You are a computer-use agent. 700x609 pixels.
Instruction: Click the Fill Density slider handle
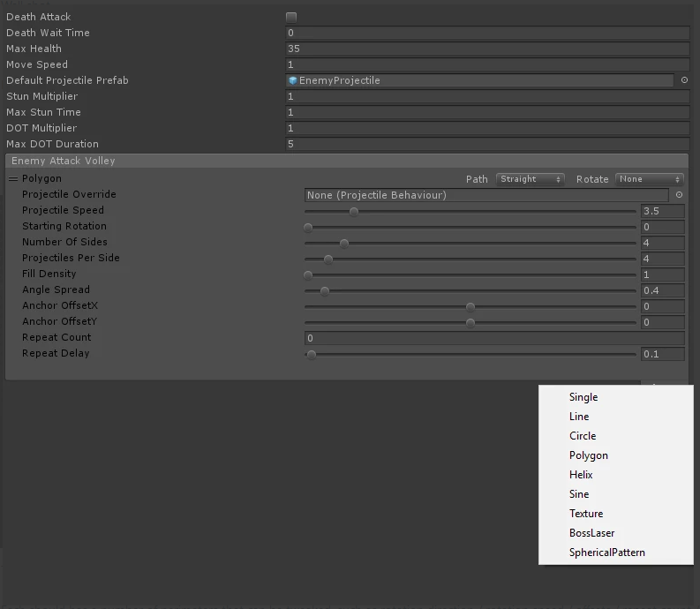308,275
